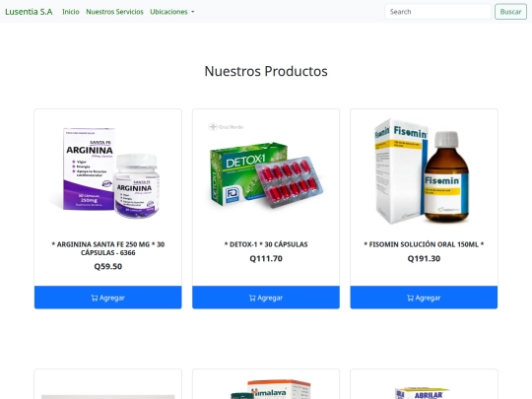This screenshot has height=399, width=532.
Task: Open the Fisomin bottle product image
Action: pyautogui.click(x=424, y=171)
